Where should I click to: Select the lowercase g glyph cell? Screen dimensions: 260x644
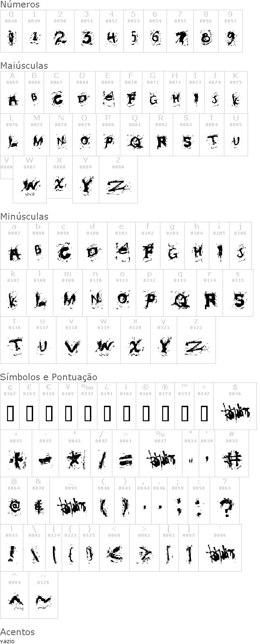click(172, 246)
